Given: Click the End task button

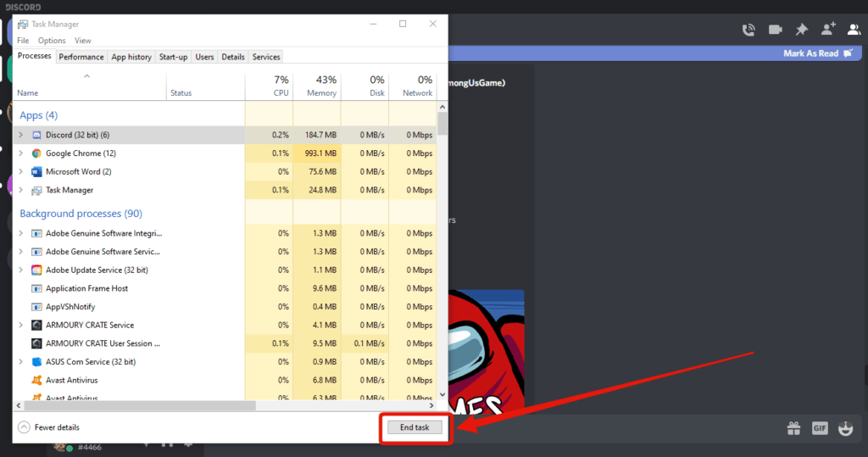Looking at the screenshot, I should pyautogui.click(x=415, y=427).
